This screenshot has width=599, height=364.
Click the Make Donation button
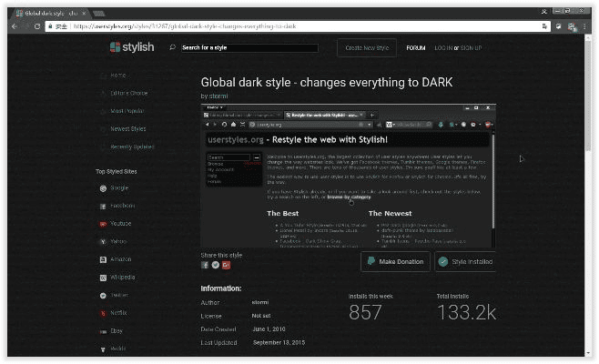394,261
